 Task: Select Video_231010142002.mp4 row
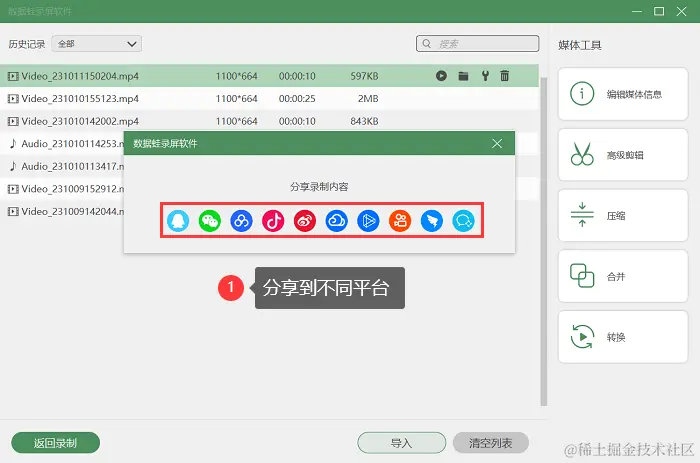pos(269,121)
